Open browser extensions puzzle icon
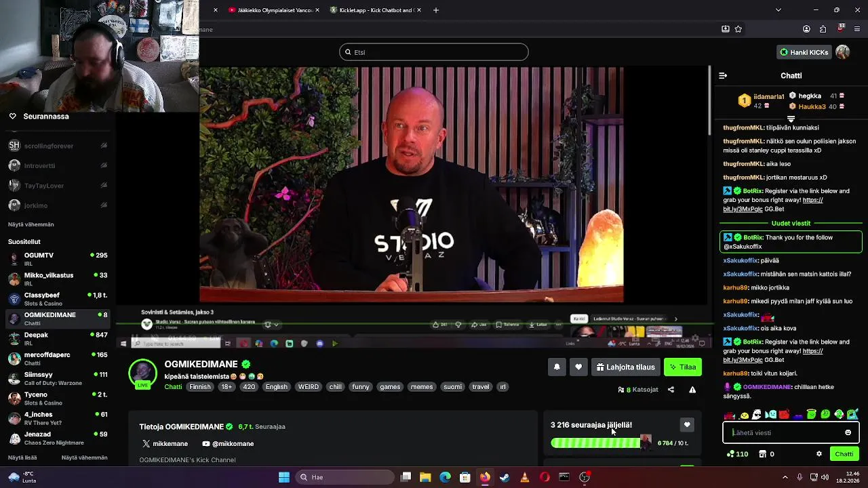 tap(823, 29)
